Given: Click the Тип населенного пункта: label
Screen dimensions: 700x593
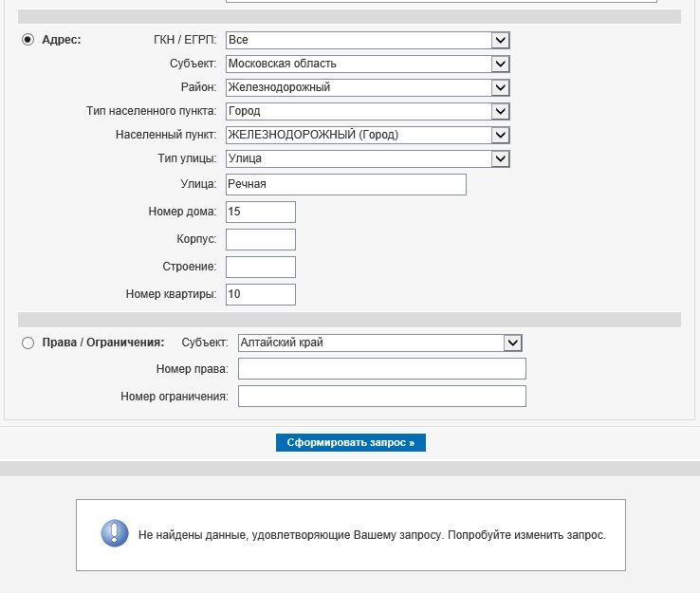Looking at the screenshot, I should [152, 111].
